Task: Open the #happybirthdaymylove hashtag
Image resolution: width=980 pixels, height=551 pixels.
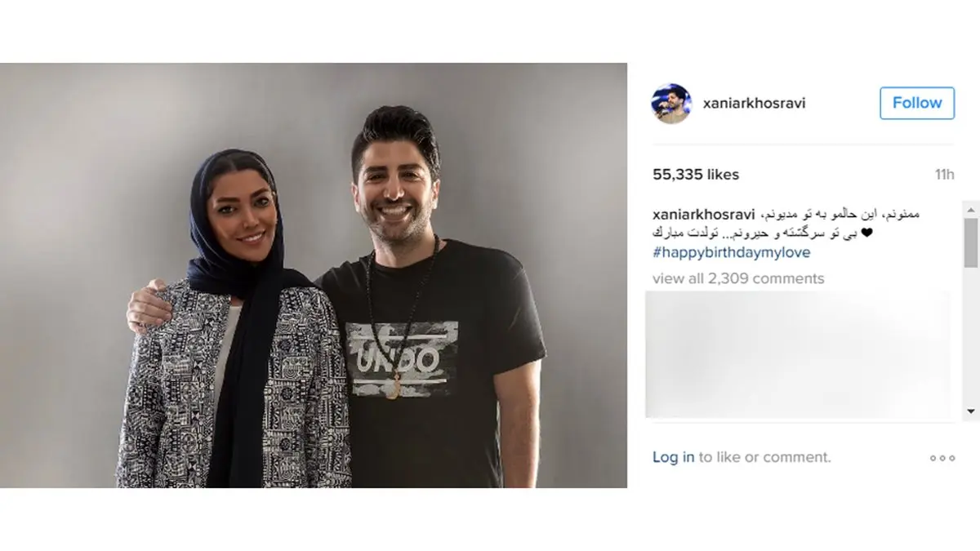Action: [731, 252]
